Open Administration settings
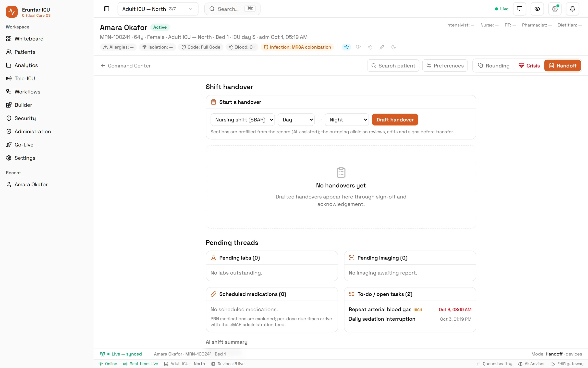The width and height of the screenshot is (588, 368). coord(47,131)
